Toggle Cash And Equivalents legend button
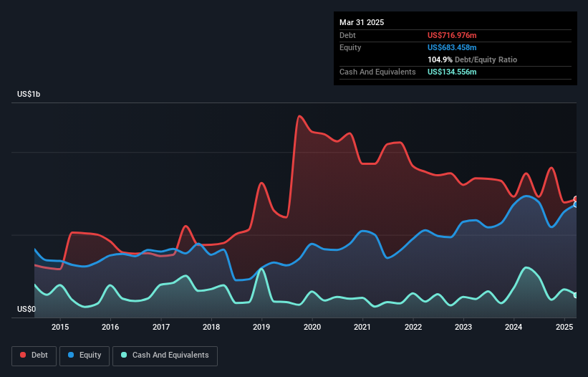Image resolution: width=588 pixels, height=377 pixels. 165,355
